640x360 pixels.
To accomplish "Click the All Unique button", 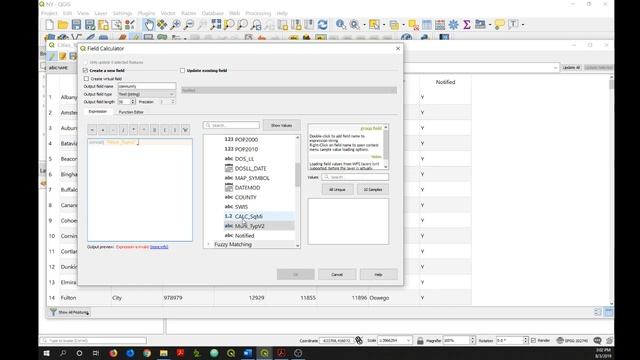I will coord(337,189).
